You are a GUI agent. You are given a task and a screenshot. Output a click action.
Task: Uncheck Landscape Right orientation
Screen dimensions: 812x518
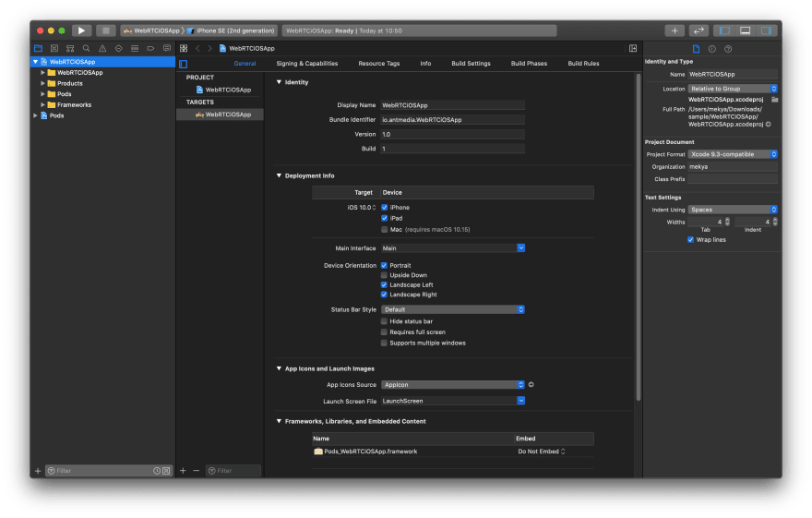pos(384,295)
